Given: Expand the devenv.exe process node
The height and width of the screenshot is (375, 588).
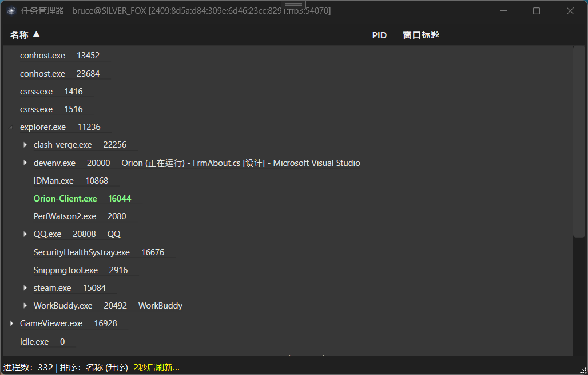Looking at the screenshot, I should tap(25, 163).
